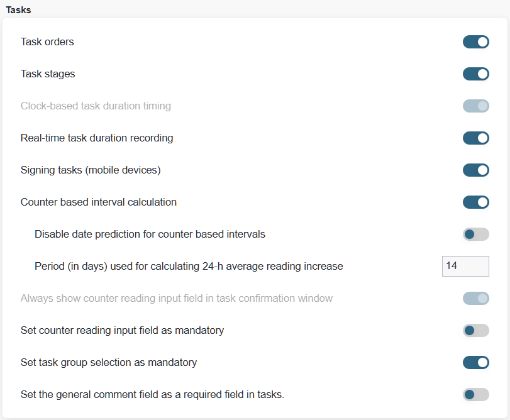Click the Tasks section heading

18,10
